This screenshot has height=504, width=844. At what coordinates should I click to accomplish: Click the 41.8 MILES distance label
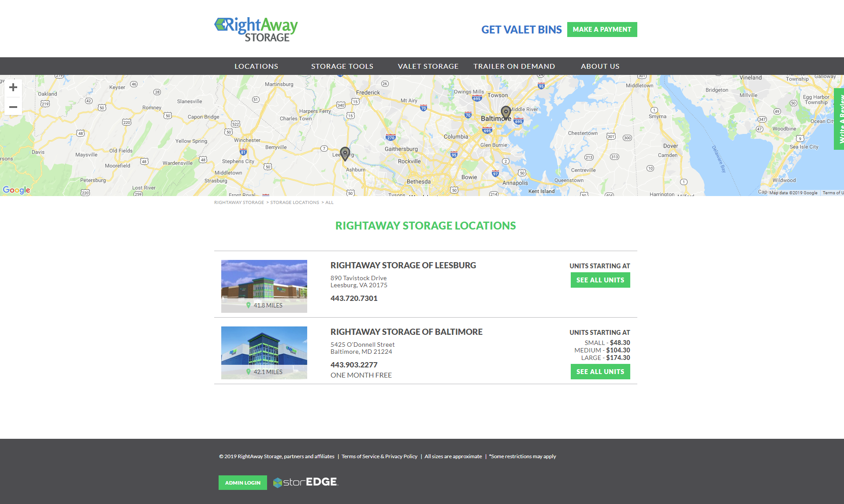click(x=264, y=305)
